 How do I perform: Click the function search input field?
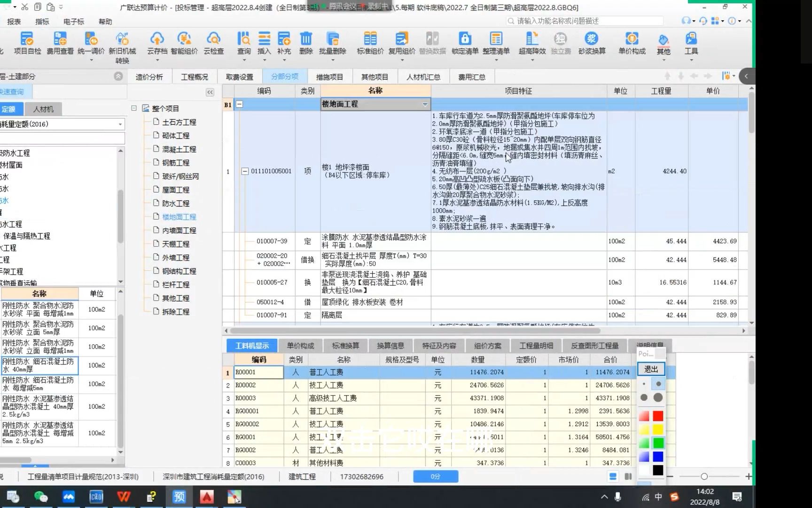[585, 21]
